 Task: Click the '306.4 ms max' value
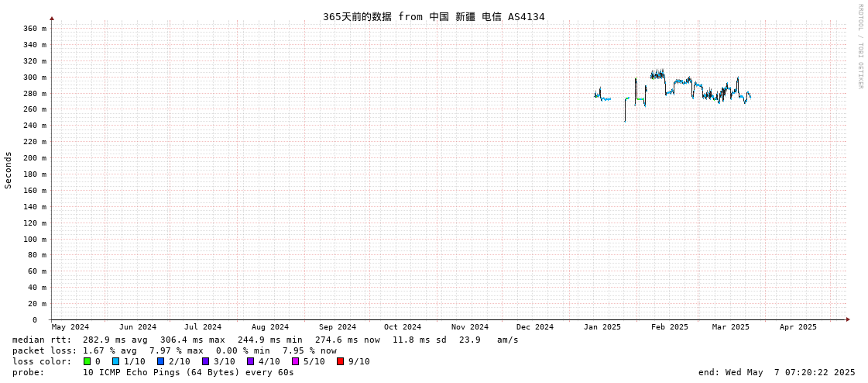click(193, 340)
